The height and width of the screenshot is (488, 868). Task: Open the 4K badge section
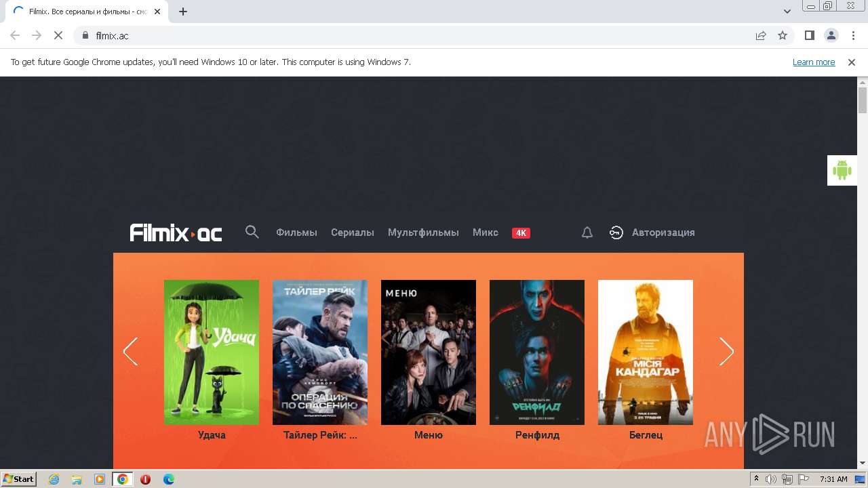(x=521, y=232)
